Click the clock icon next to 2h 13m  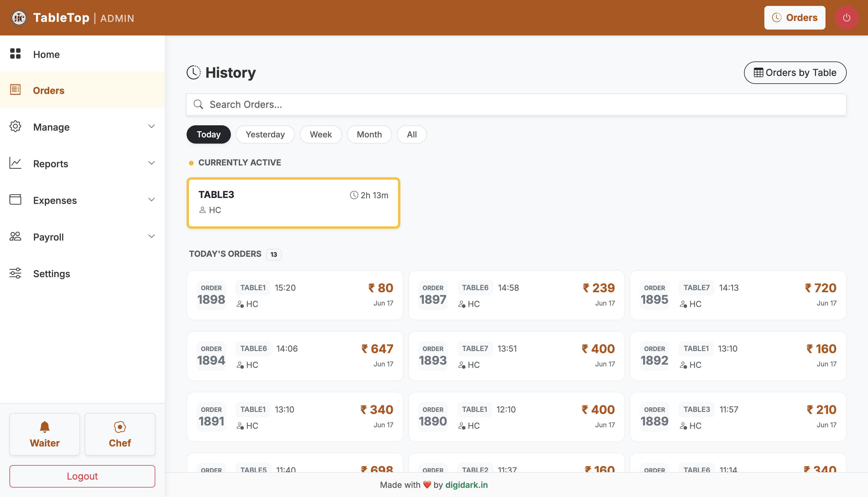tap(354, 195)
